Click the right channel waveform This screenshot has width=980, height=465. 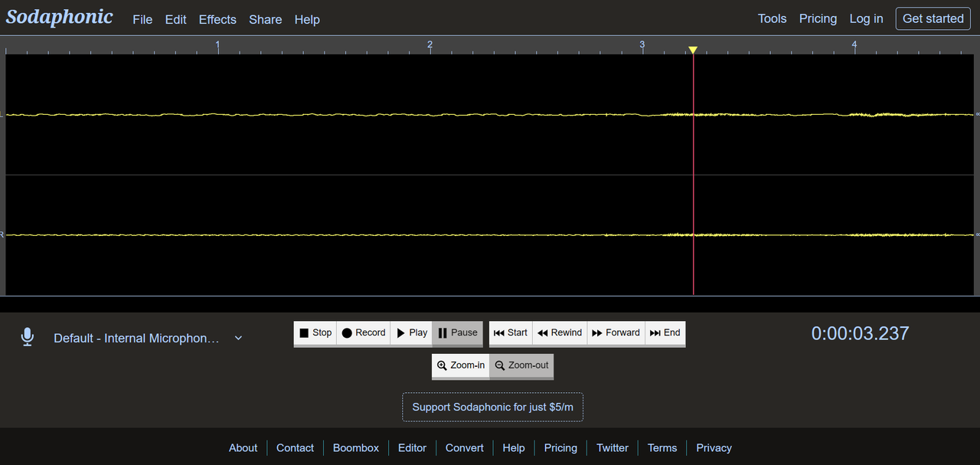(490, 234)
